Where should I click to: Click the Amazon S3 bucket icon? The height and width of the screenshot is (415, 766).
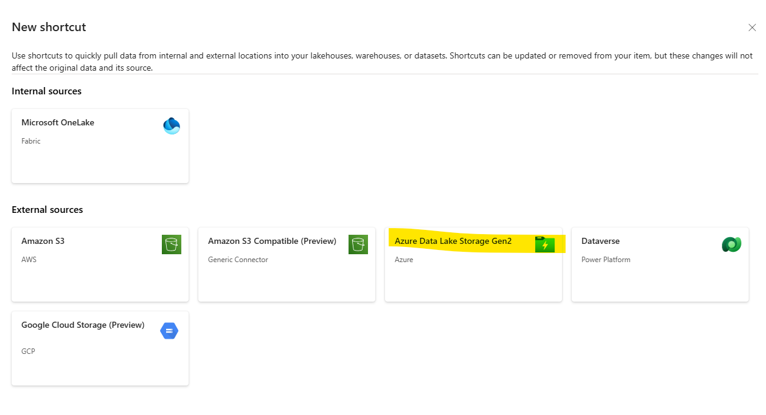(171, 244)
